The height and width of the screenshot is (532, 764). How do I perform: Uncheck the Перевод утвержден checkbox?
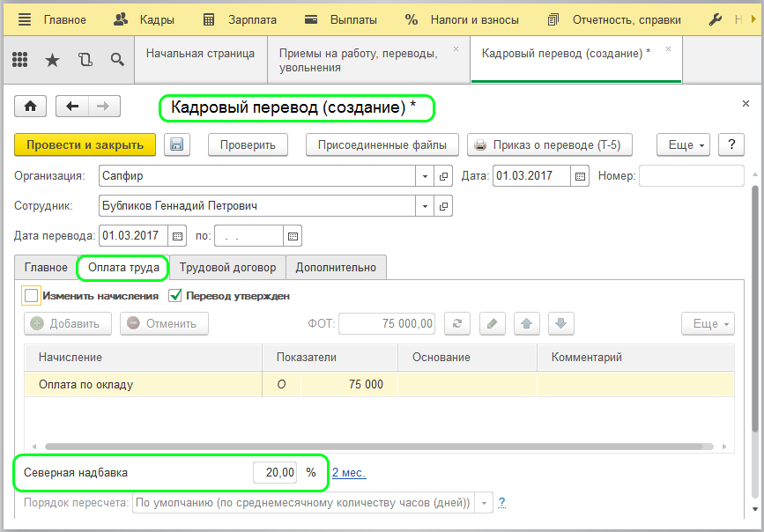174,296
